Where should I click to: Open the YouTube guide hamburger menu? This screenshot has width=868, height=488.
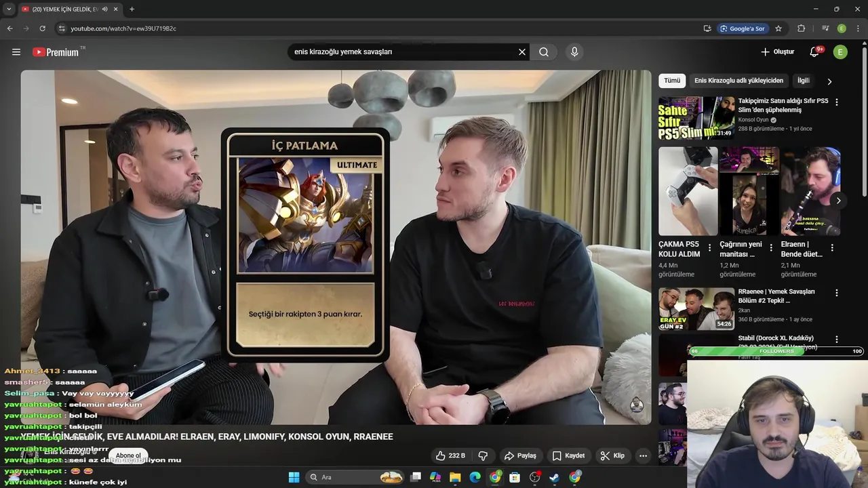click(16, 52)
